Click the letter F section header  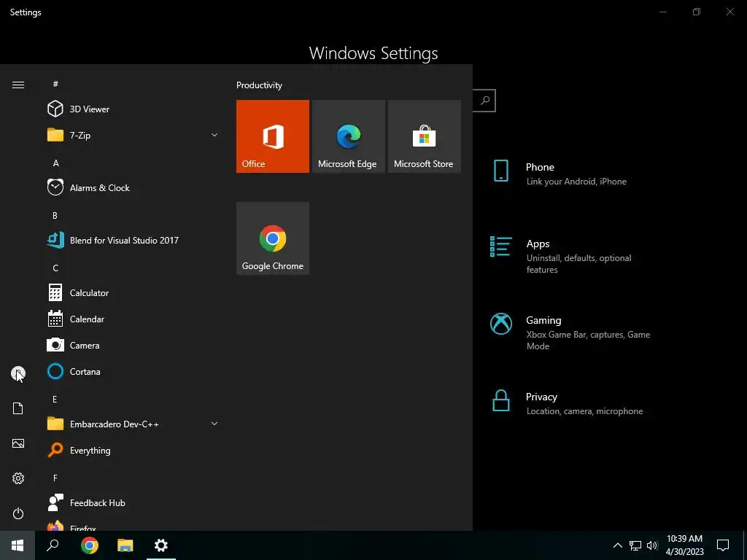[x=55, y=478]
